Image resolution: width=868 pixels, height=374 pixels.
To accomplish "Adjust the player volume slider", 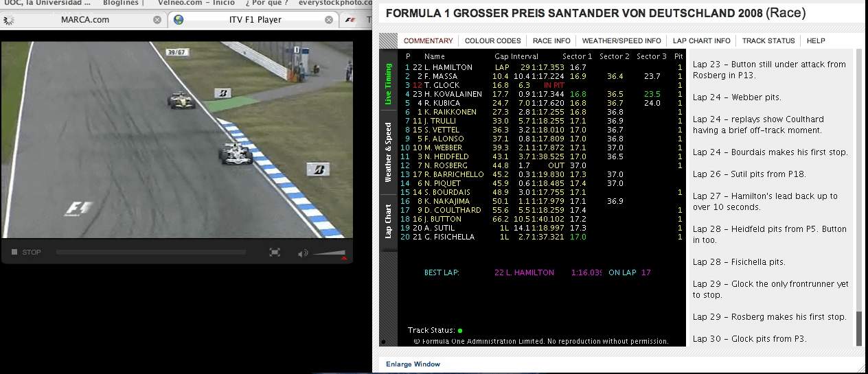I will click(x=330, y=254).
